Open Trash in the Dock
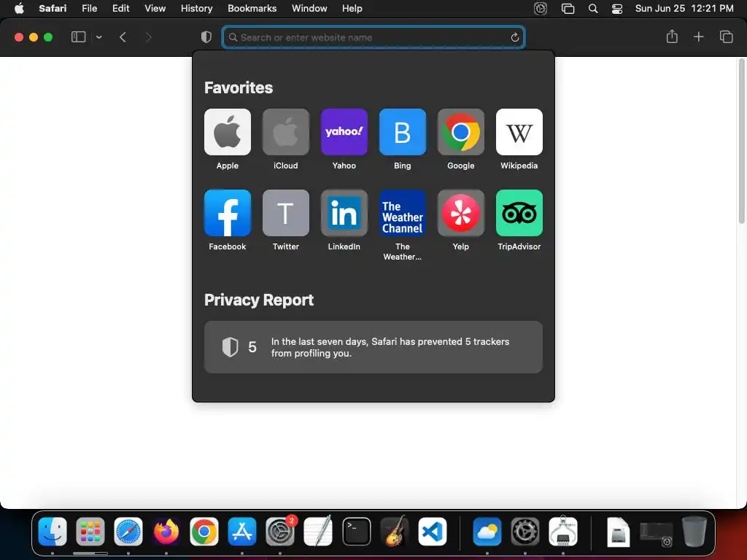 694,532
